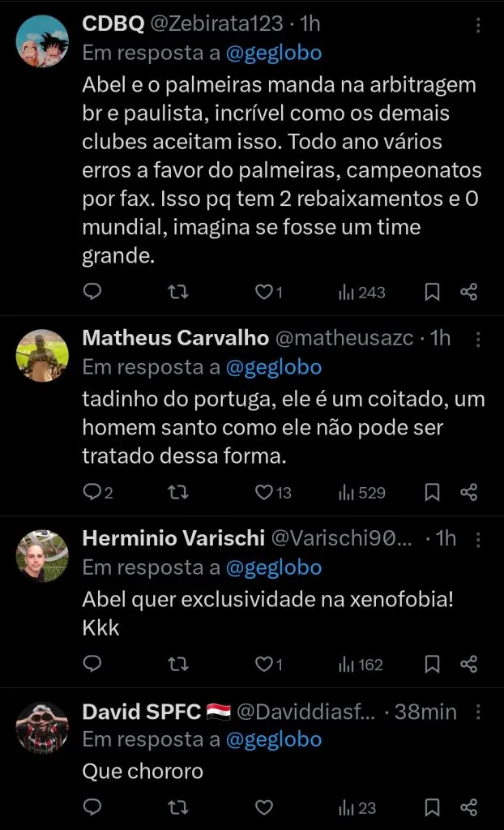Image resolution: width=504 pixels, height=830 pixels.
Task: Like Herminio Varischi's tweet
Action: pyautogui.click(x=263, y=665)
